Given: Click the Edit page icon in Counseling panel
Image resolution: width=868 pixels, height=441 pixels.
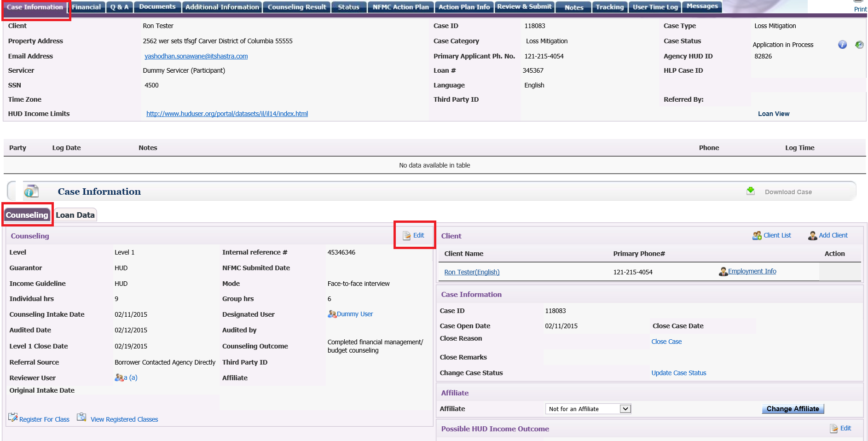Looking at the screenshot, I should click(407, 236).
